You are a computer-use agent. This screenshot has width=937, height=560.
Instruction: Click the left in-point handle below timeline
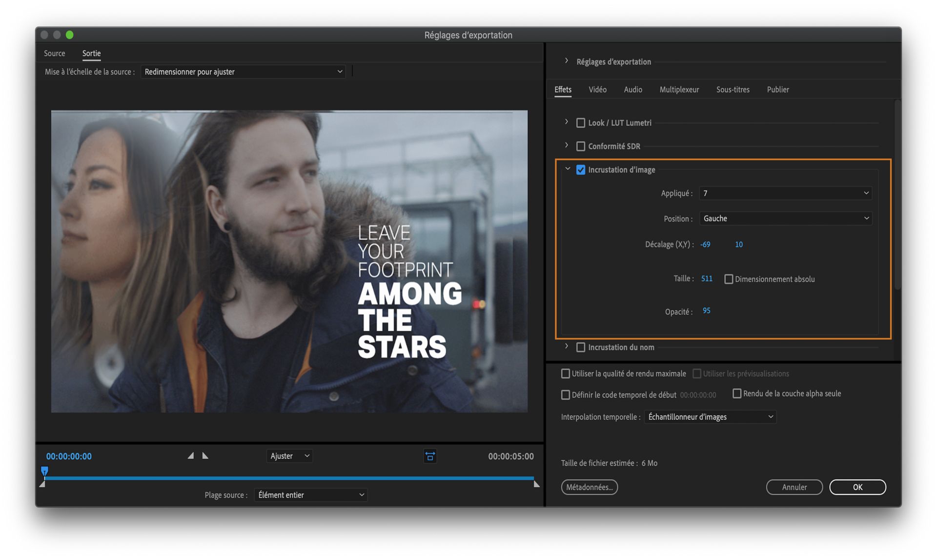click(42, 484)
